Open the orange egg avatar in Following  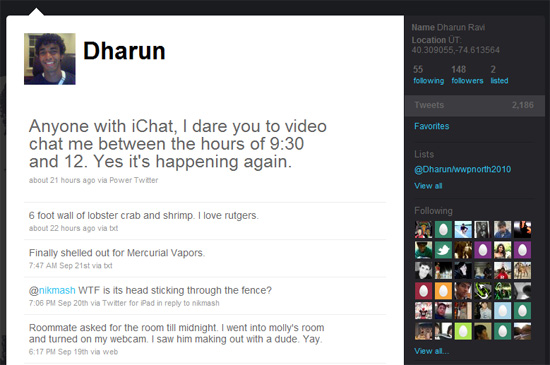click(x=443, y=291)
